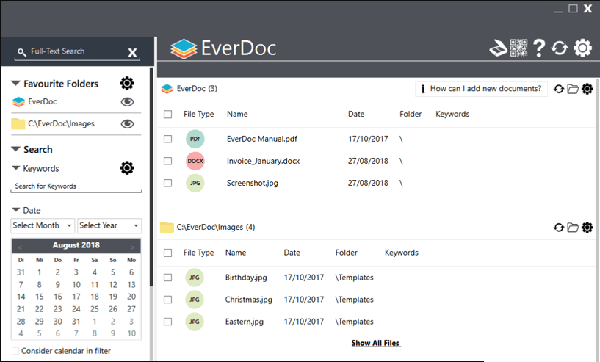The width and height of the screenshot is (600, 362).
Task: Sort EverDoc (3) list by Name column
Action: [237, 114]
